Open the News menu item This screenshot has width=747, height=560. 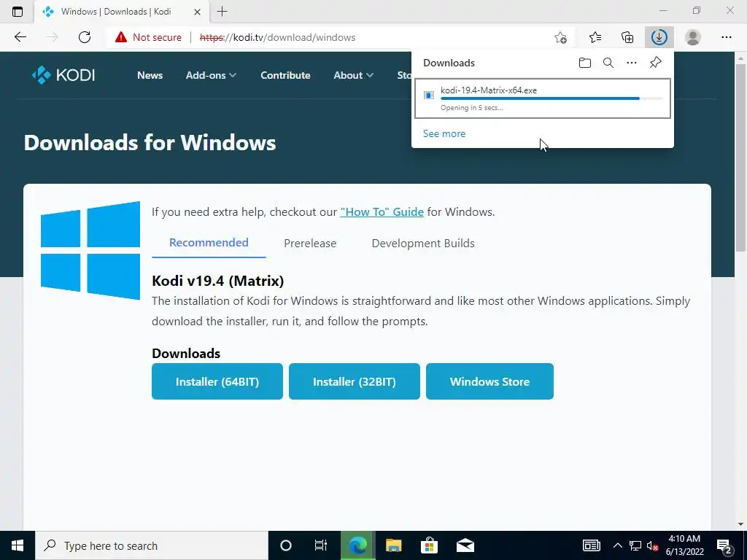click(x=150, y=75)
